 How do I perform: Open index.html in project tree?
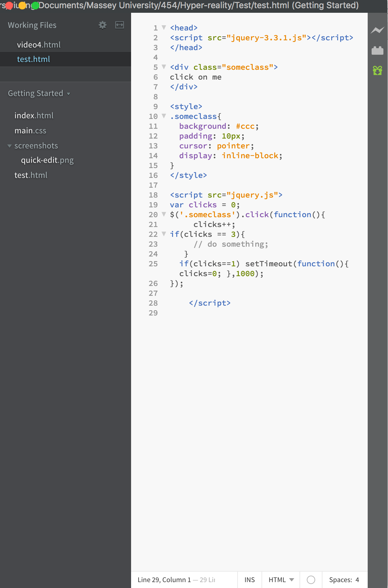(34, 116)
